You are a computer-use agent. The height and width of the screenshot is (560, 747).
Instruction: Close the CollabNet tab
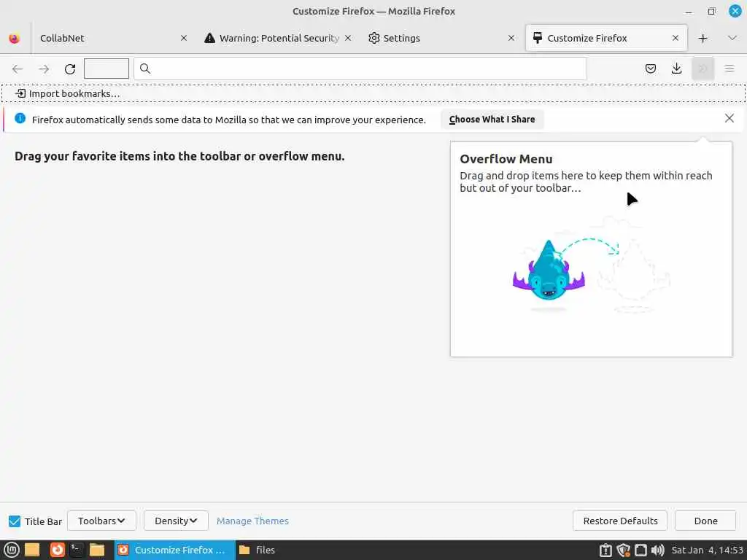point(183,38)
